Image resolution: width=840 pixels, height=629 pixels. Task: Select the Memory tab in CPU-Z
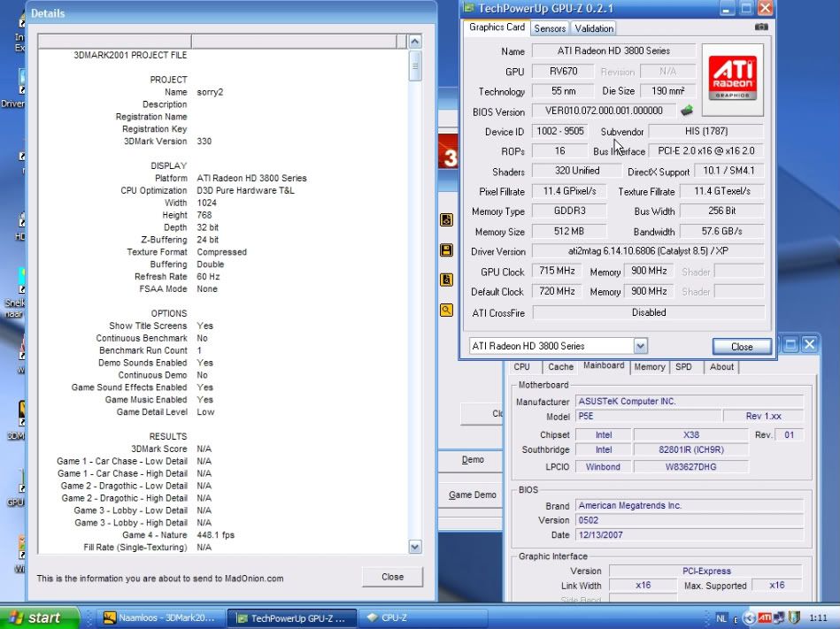[x=649, y=366]
